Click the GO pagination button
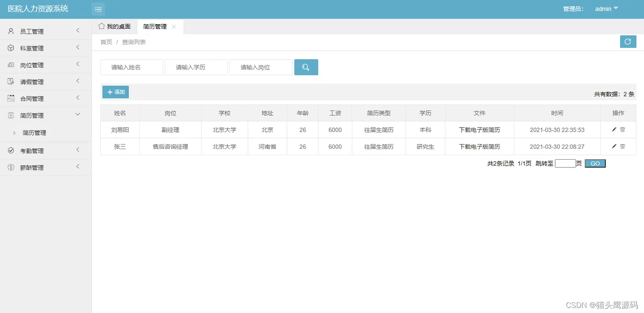This screenshot has height=313, width=644. [595, 163]
